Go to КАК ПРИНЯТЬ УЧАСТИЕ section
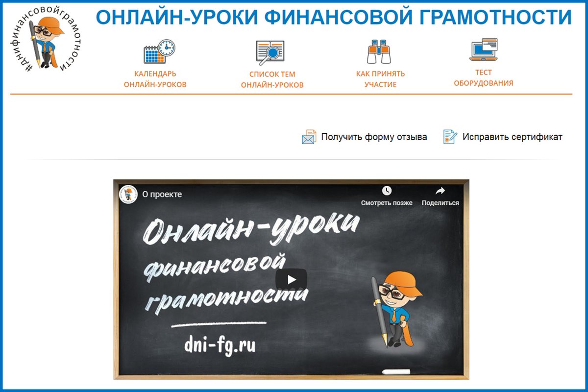This screenshot has height=392, width=588. tap(380, 79)
